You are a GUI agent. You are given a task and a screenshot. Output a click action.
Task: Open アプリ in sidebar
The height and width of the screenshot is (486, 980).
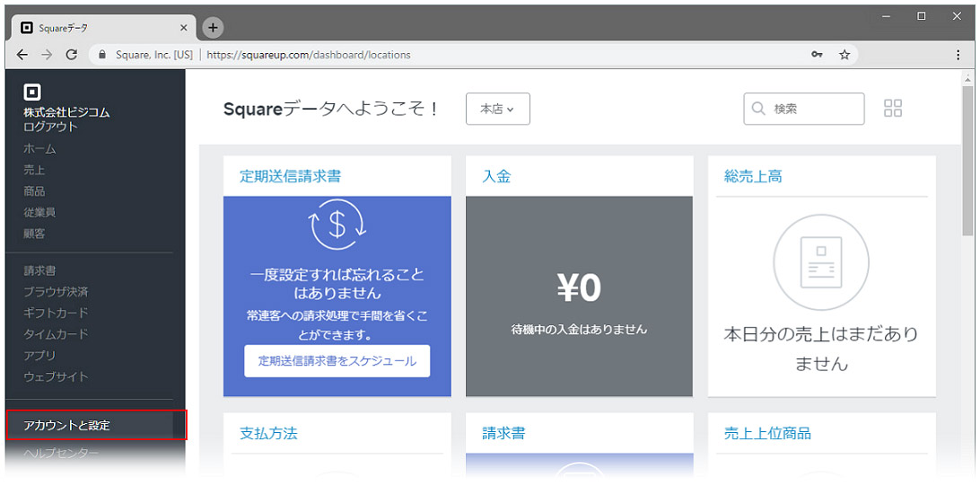[x=40, y=355]
